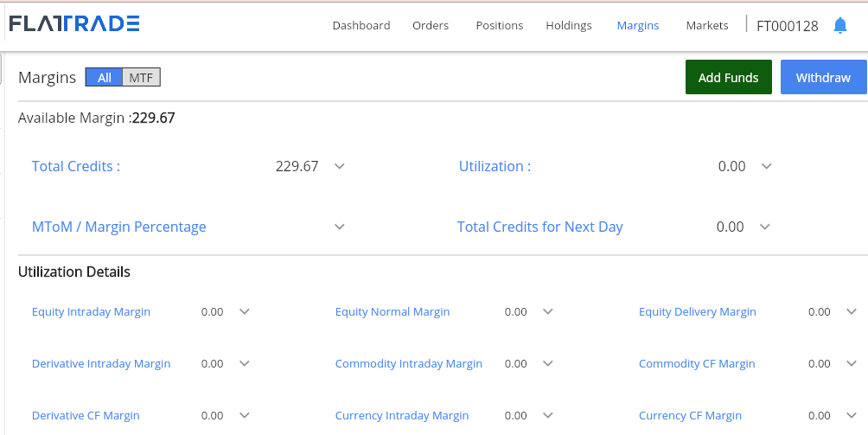Expand Equity Intraday Margin chevron
868x435 pixels.
(244, 311)
